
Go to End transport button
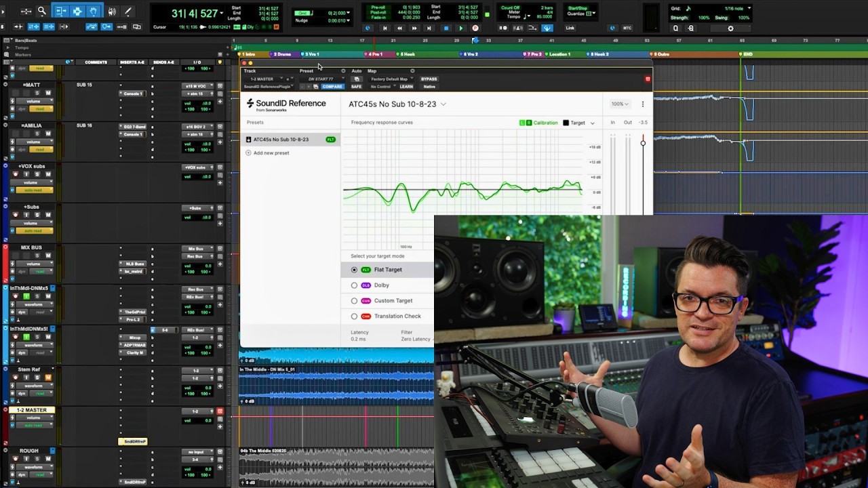(429, 28)
